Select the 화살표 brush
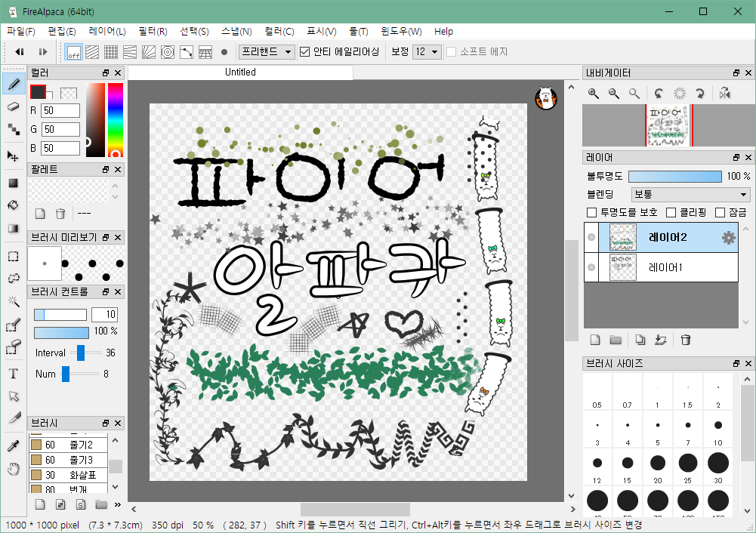The image size is (756, 533). point(68,475)
